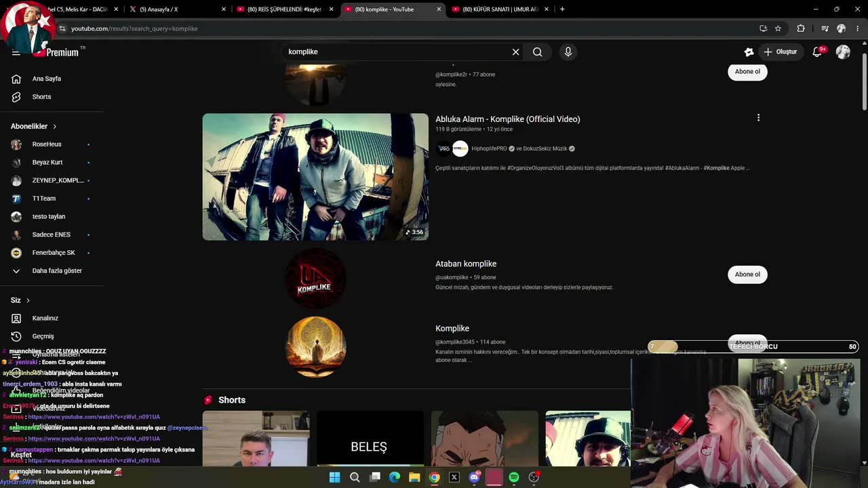868x488 pixels.
Task: Expand the Abonelikler section chevron
Action: [x=55, y=127]
